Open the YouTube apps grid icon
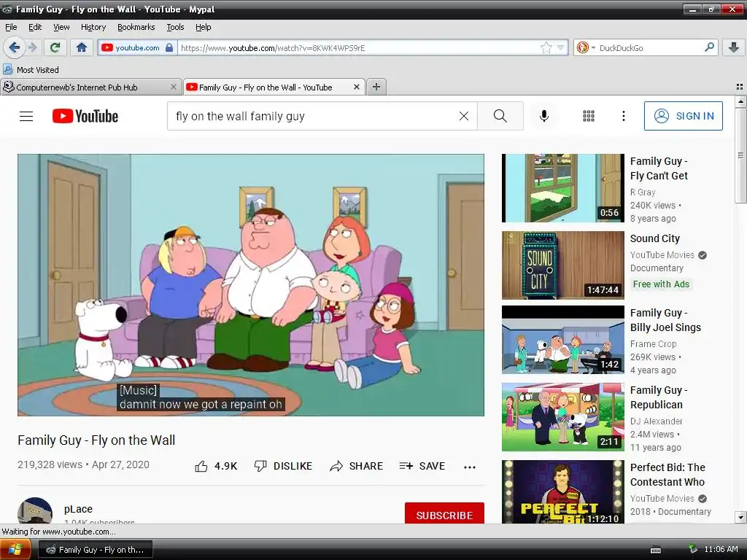Image resolution: width=747 pixels, height=560 pixels. (x=589, y=116)
